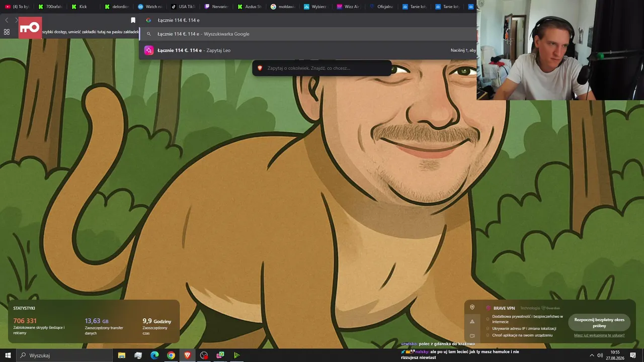The image size is (644, 362).
Task: Open File Explorer from taskbar
Action: [122, 355]
